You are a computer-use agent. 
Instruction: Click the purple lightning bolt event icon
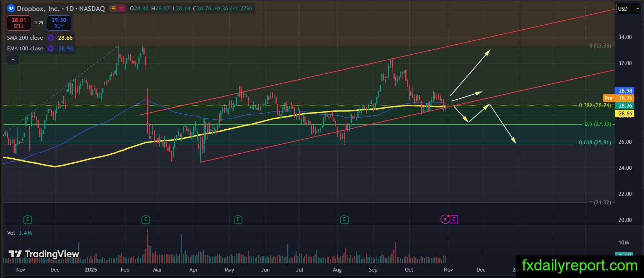(445, 219)
